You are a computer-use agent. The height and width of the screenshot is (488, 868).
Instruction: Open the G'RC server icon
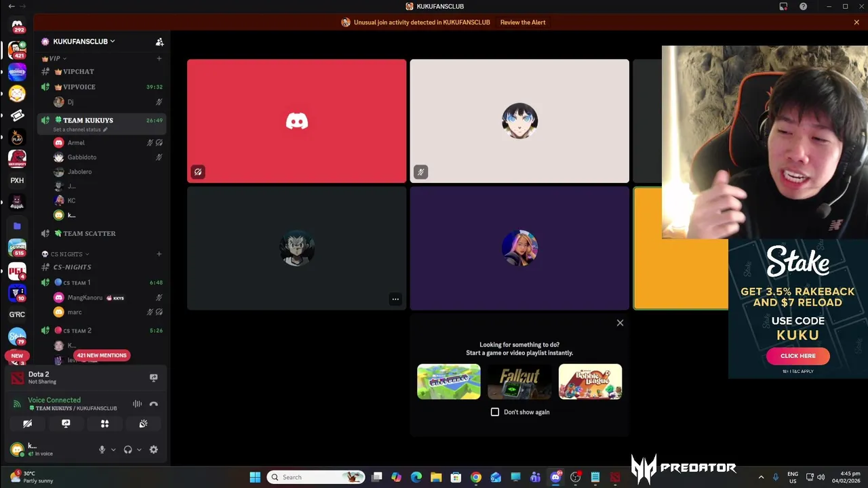(x=17, y=314)
